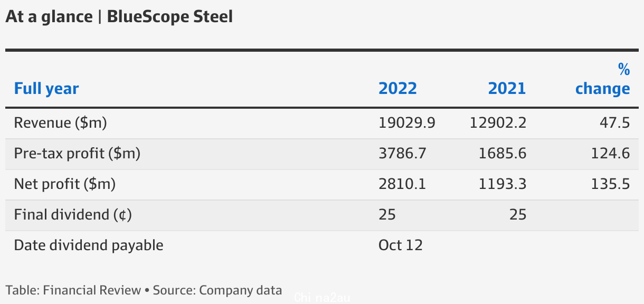Click the 'Pre-tax profit ($m)' row label
Screen dimensions: 644x304
pos(78,154)
